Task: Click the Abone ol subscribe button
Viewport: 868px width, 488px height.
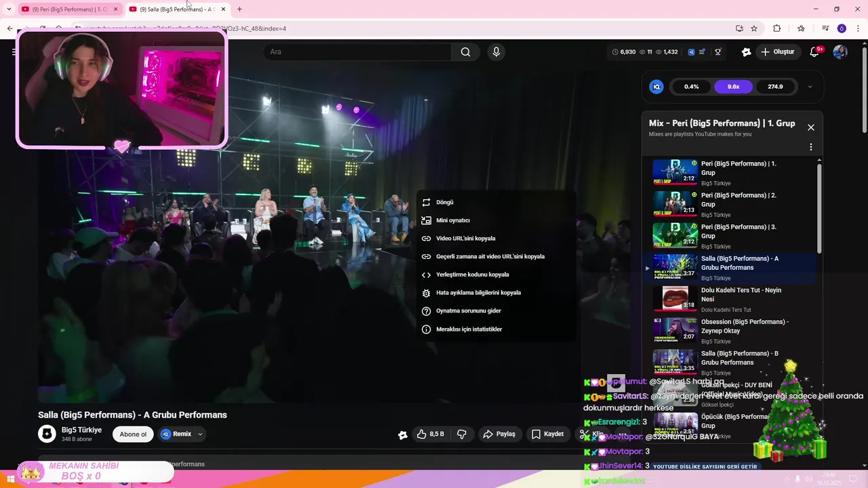Action: [x=133, y=434]
